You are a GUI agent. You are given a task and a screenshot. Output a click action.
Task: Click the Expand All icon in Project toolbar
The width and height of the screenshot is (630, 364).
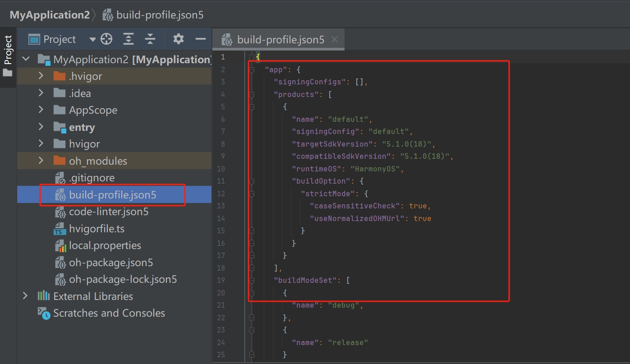click(x=129, y=39)
